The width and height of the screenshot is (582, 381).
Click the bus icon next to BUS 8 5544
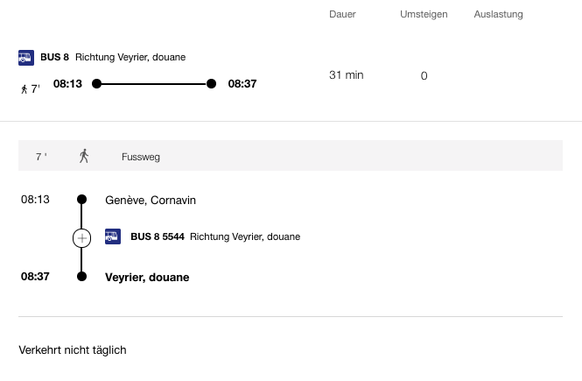point(113,237)
